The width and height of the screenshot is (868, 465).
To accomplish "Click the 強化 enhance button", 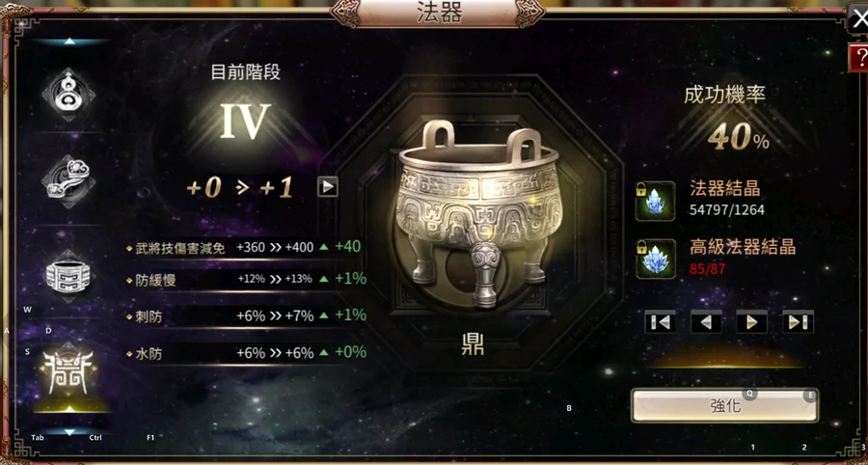I will click(x=724, y=405).
